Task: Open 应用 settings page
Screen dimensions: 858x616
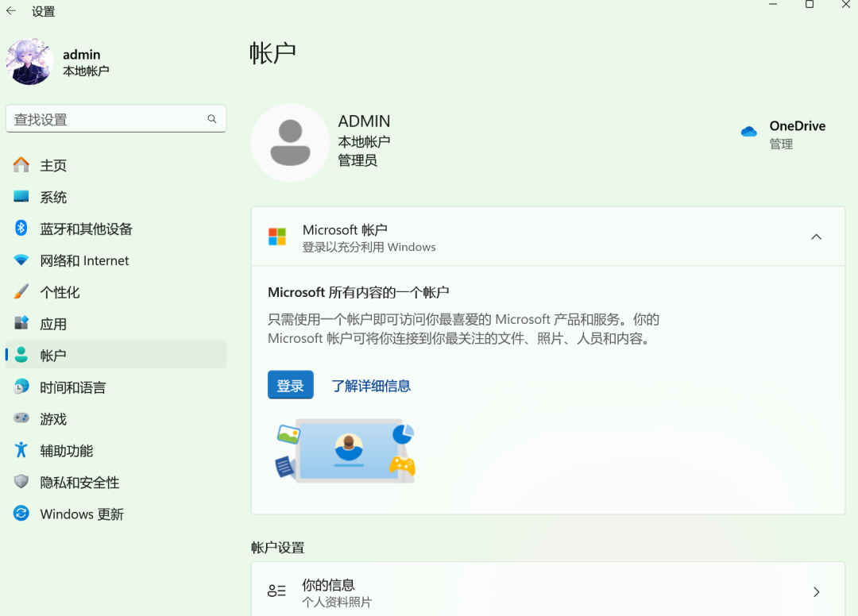Action: (x=115, y=324)
